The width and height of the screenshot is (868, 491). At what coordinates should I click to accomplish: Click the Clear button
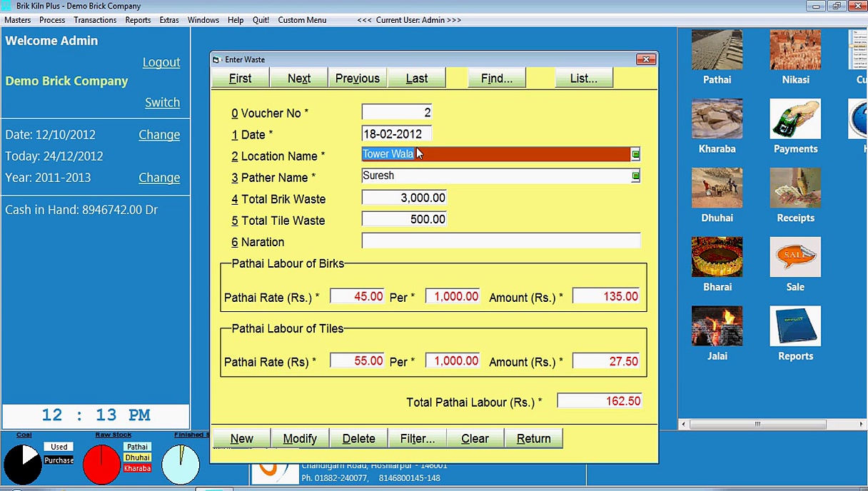[475, 438]
